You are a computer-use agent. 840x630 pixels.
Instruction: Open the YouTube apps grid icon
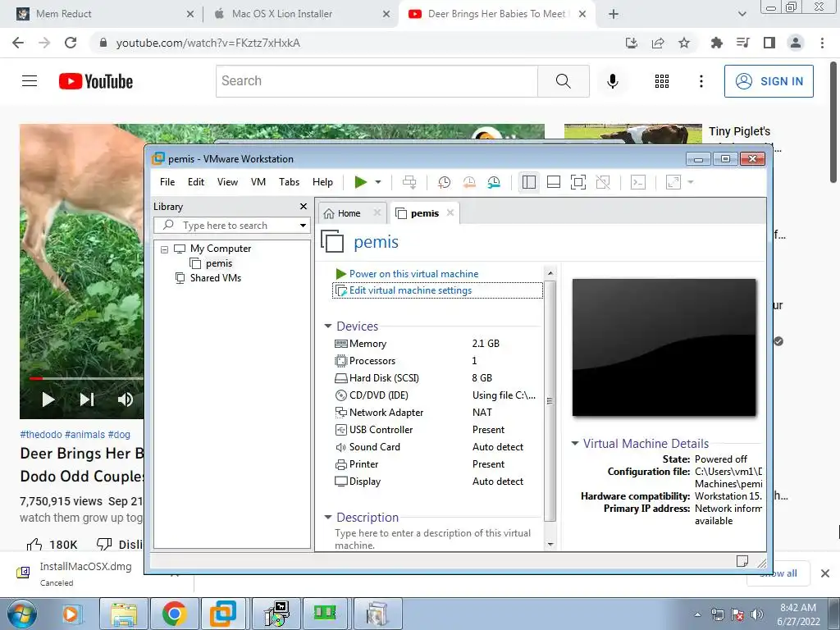click(662, 81)
